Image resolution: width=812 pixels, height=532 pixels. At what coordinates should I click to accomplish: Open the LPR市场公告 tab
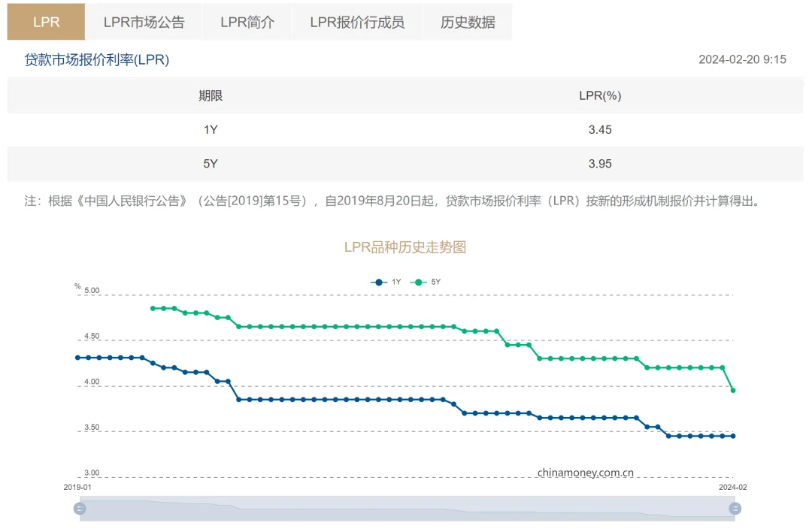pyautogui.click(x=144, y=22)
